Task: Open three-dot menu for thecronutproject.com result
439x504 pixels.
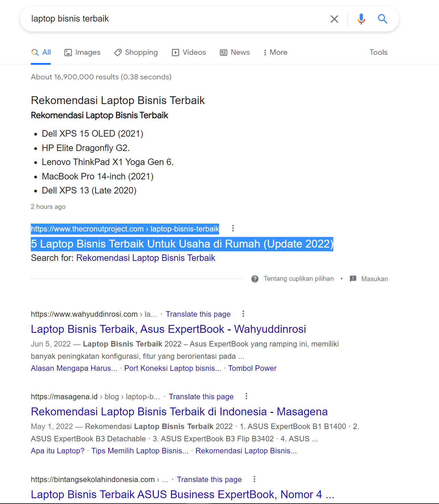Action: tap(233, 228)
